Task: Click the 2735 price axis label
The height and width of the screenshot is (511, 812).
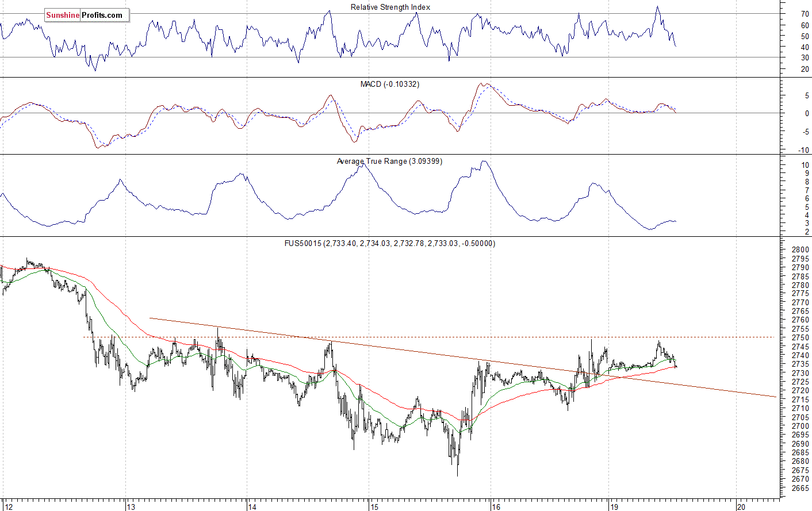Action: click(x=800, y=364)
